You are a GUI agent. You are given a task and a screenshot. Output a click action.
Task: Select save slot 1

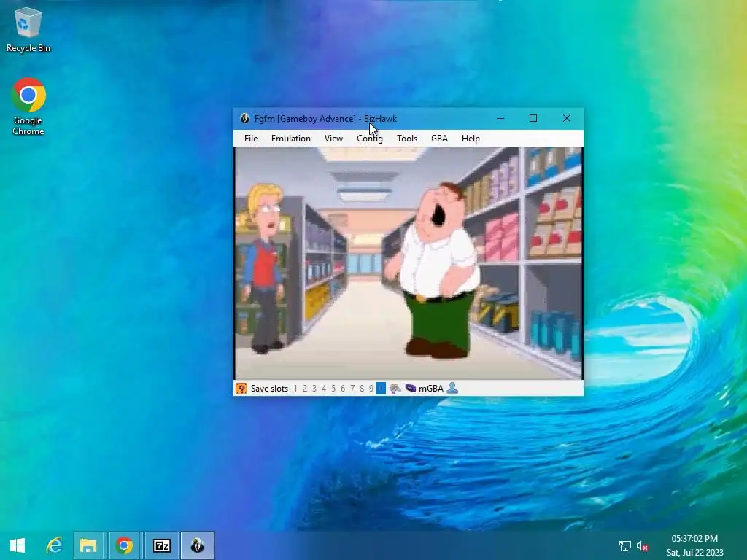(295, 389)
